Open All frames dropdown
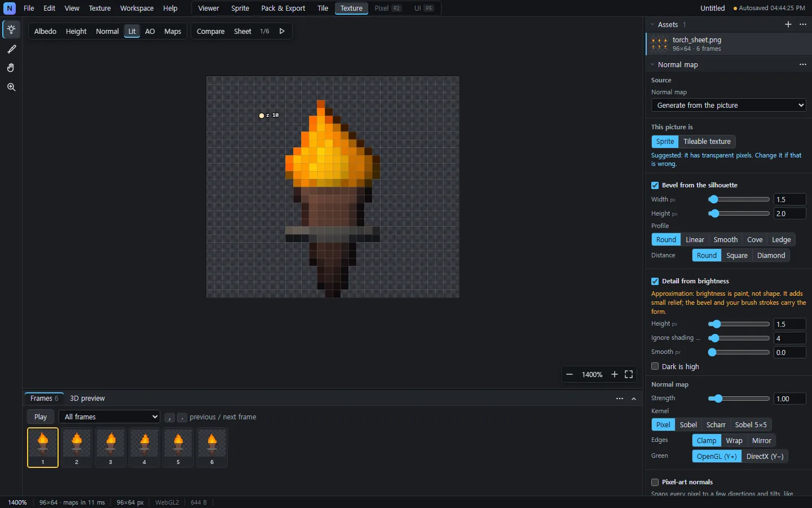Screen dimensions: 812x508 point(111,417)
